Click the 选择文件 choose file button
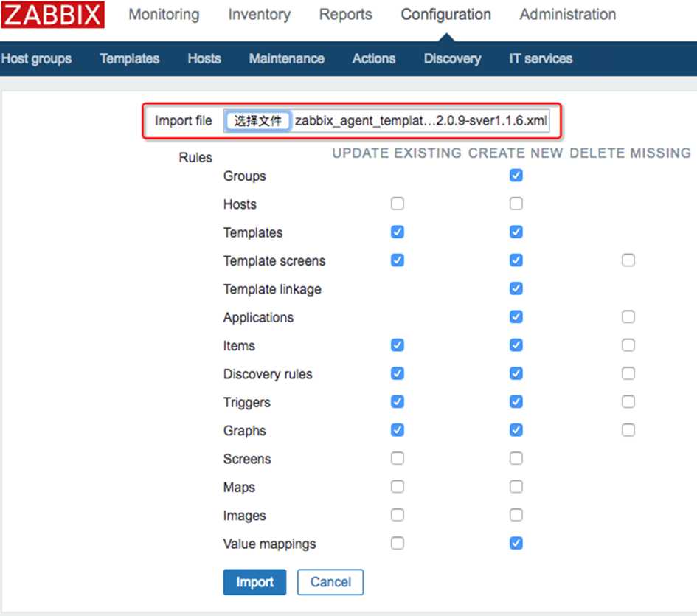The height and width of the screenshot is (616, 697). pyautogui.click(x=258, y=120)
